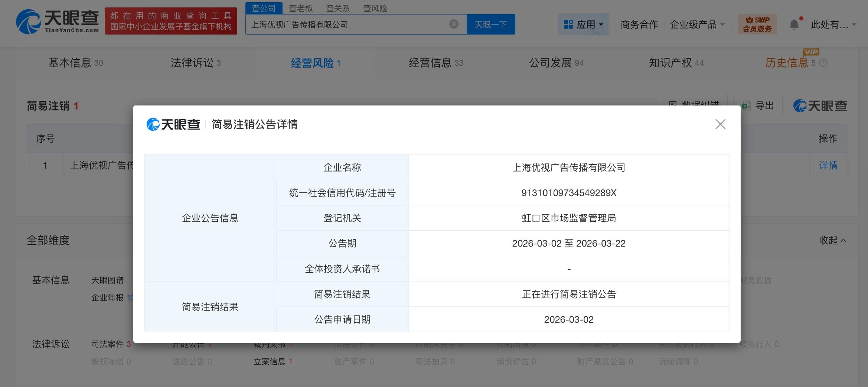This screenshot has height=387, width=868.
Task: Close the 简易注销公告详情 dialog
Action: coord(720,124)
